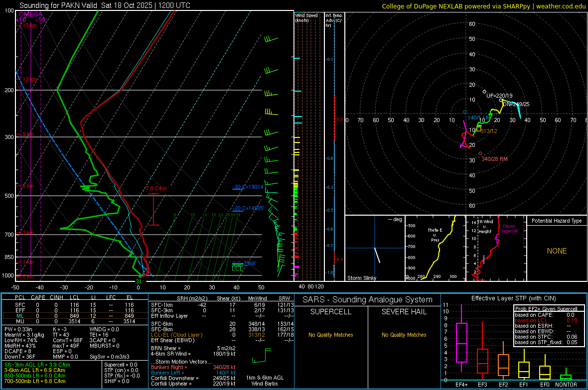The height and width of the screenshot is (390, 588).
Task: Click the 'TEI = 16' value
Action: click(99, 335)
